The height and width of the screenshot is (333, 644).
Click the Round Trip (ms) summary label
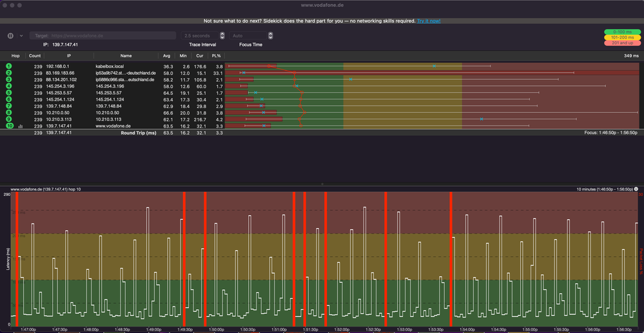coord(139,133)
